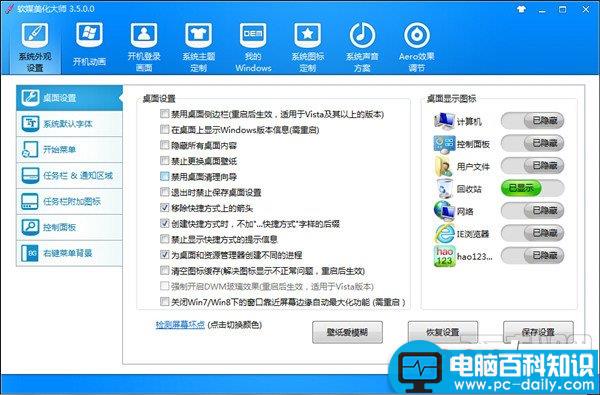
Task: Click the 计算机 desktop icon image
Action: 444,121
